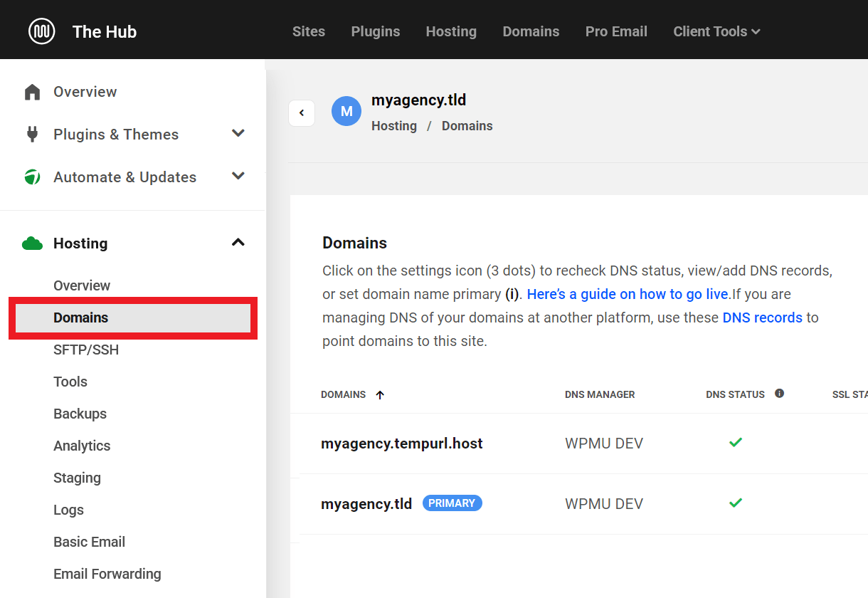The width and height of the screenshot is (868, 598).
Task: Click the back arrow button
Action: tap(302, 112)
